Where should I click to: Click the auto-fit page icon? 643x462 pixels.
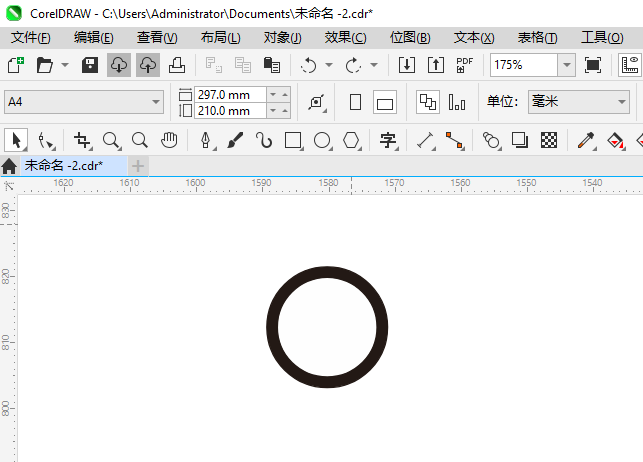click(317, 102)
